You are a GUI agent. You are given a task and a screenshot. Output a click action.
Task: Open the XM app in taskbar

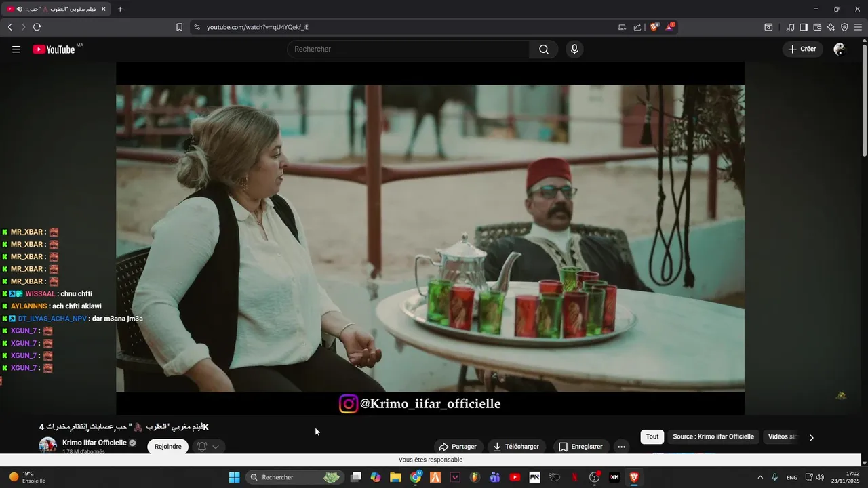click(x=614, y=477)
